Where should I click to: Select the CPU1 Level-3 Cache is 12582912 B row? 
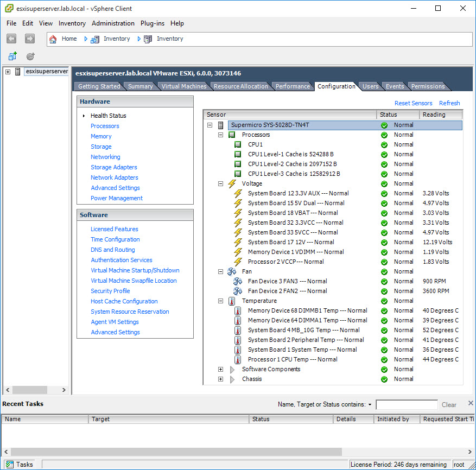(294, 174)
